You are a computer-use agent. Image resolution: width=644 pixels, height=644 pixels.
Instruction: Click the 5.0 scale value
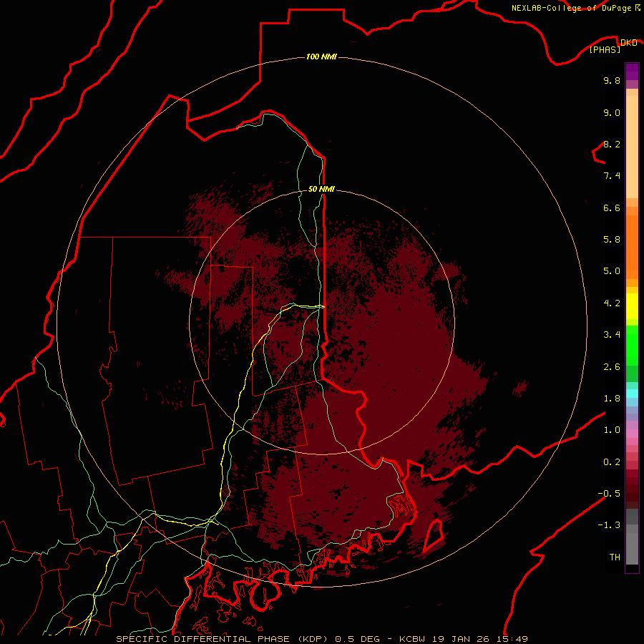pos(612,271)
